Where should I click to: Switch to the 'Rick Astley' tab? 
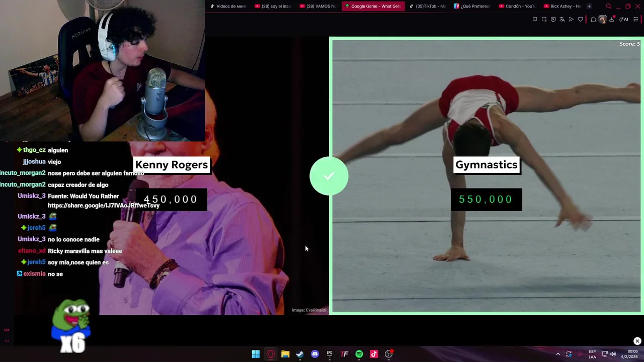click(562, 6)
